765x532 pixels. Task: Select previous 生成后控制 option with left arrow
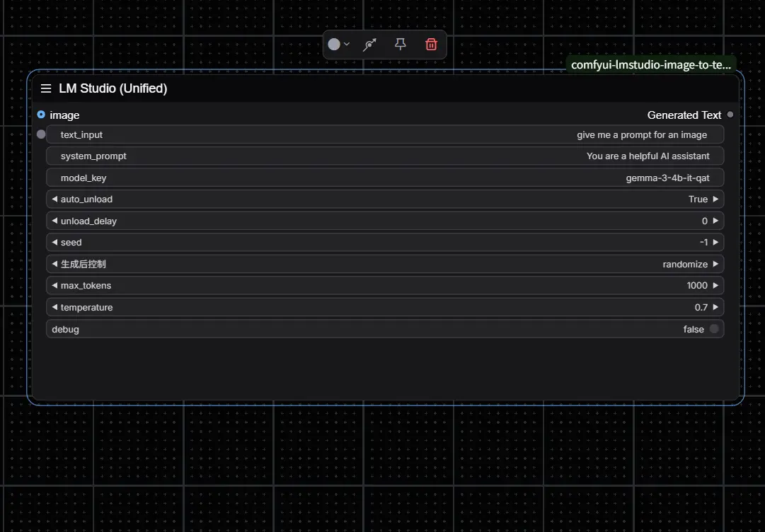pyautogui.click(x=54, y=264)
